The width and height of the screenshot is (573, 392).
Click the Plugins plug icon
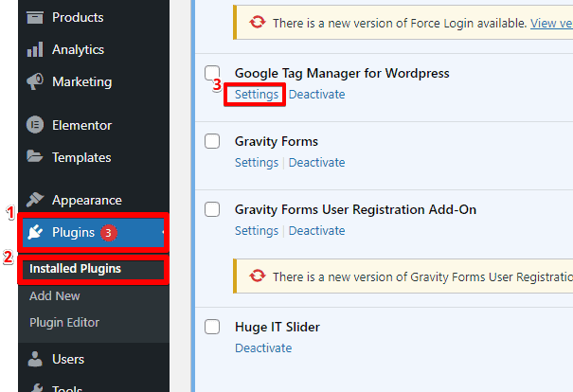point(35,232)
